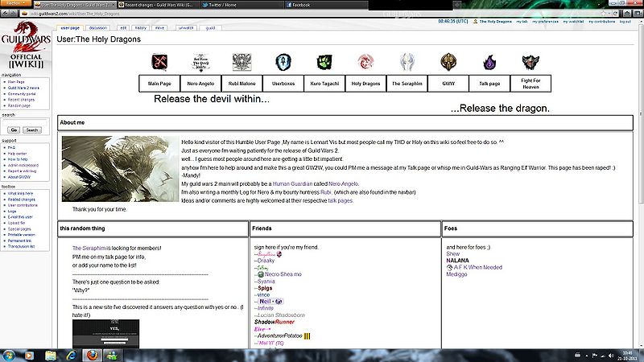Click the icon beside Necro Shea mo
This screenshot has width=644, height=362.
[x=260, y=274]
